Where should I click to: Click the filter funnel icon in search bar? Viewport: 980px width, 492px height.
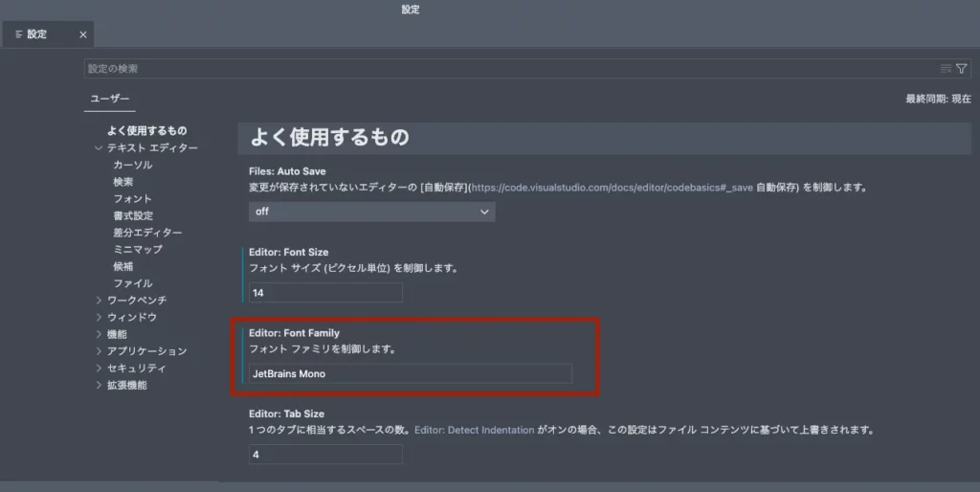coord(962,69)
